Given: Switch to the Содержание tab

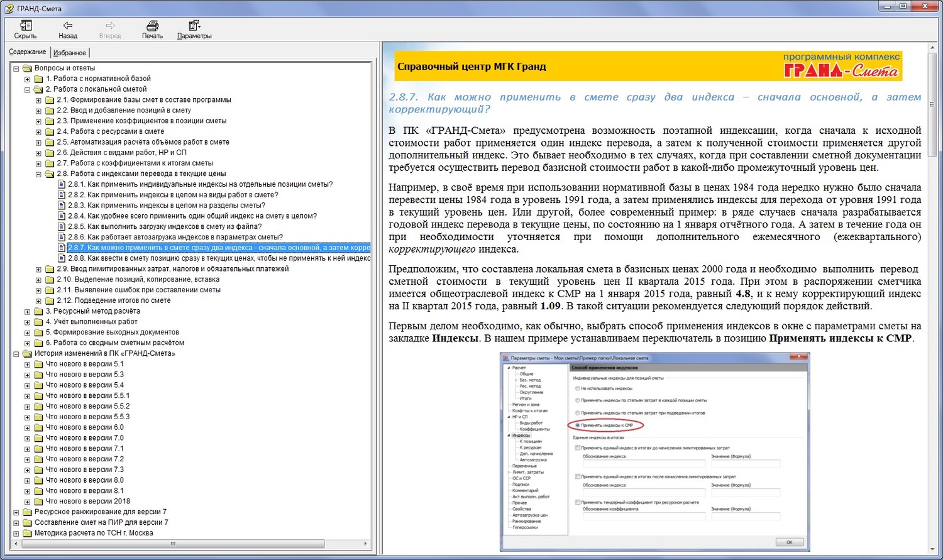Looking at the screenshot, I should 28,52.
